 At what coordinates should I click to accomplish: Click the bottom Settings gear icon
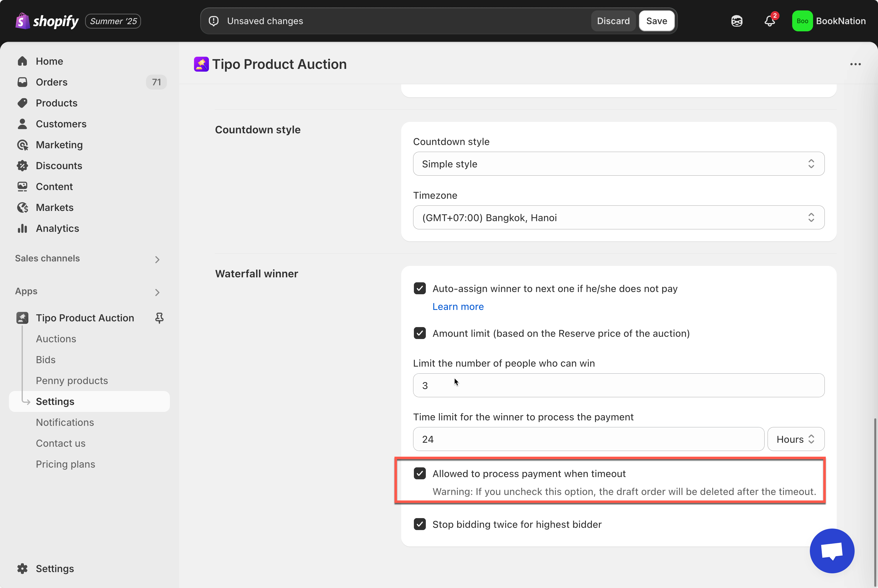click(x=22, y=569)
